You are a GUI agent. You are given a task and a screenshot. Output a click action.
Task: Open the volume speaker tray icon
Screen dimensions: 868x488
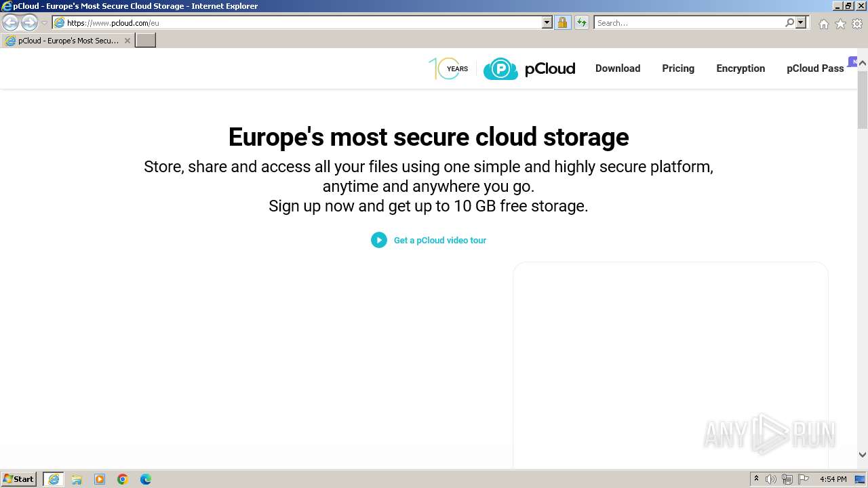click(771, 479)
